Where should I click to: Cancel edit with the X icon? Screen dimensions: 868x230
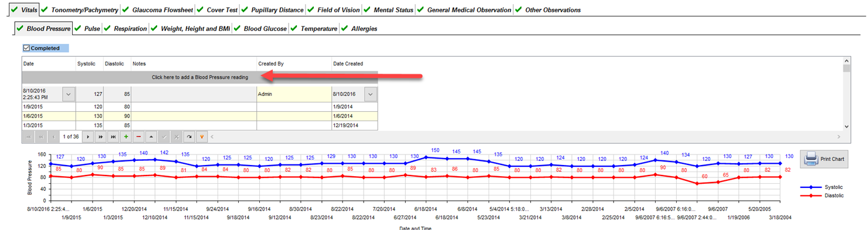177,137
